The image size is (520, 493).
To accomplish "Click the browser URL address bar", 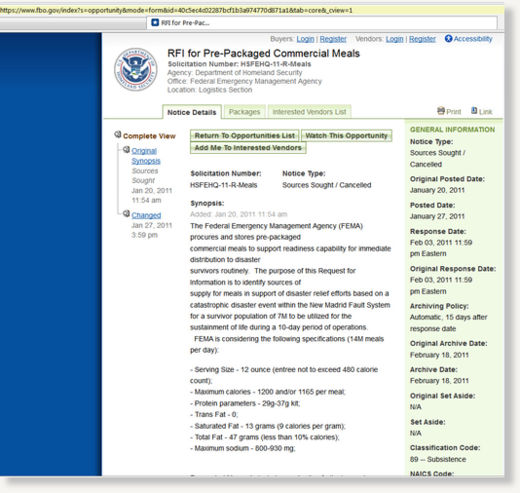I will tap(252, 10).
